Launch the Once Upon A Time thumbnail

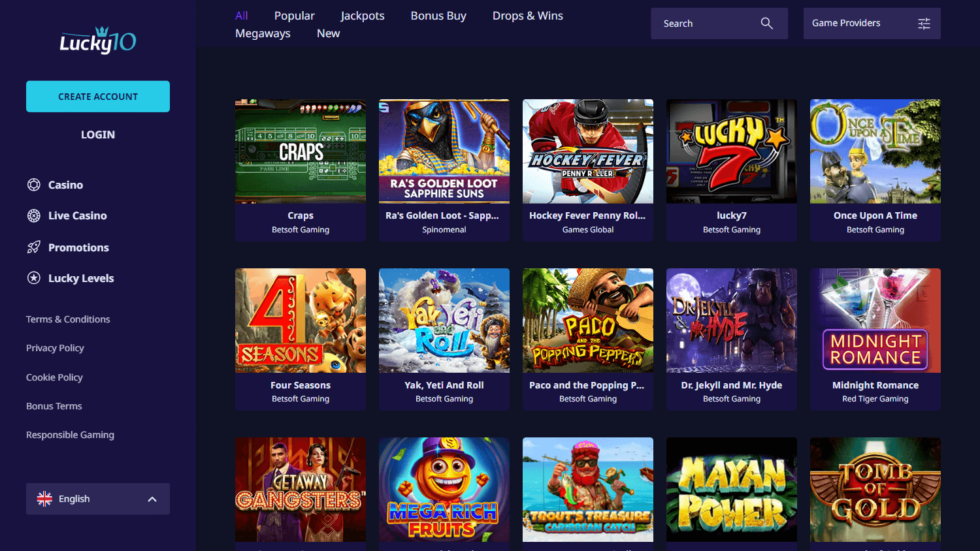point(875,151)
